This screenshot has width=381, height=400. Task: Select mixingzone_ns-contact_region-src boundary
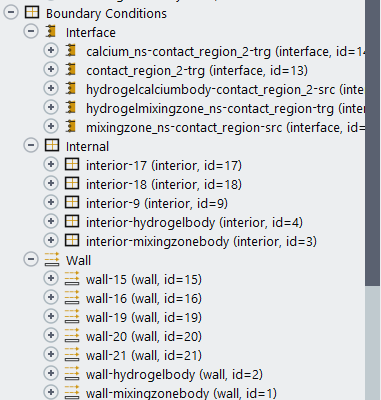(x=225, y=128)
